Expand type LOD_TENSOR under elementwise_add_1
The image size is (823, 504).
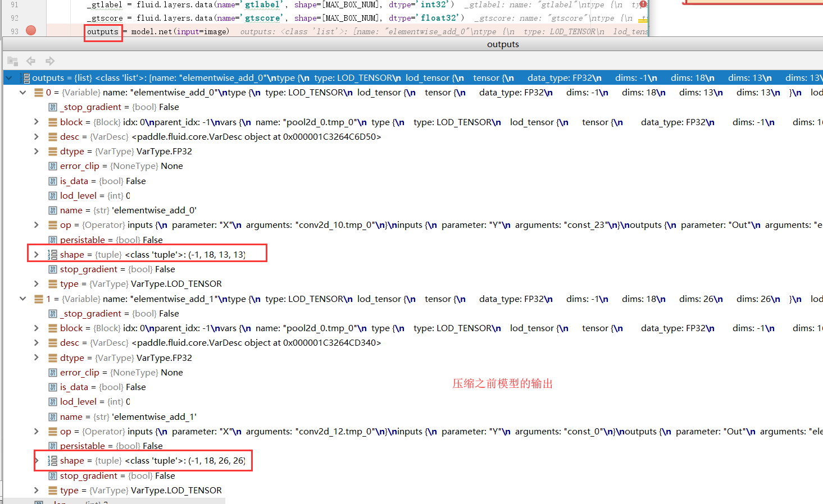tap(36, 490)
